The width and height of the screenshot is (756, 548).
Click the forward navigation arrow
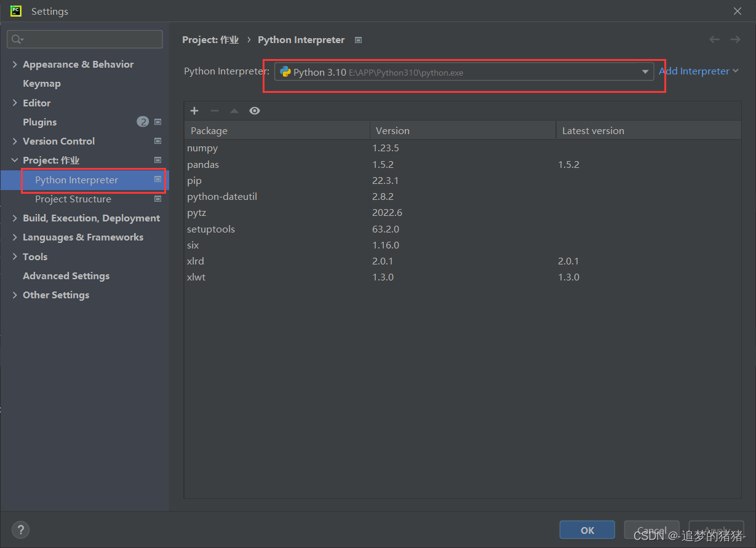pyautogui.click(x=735, y=39)
